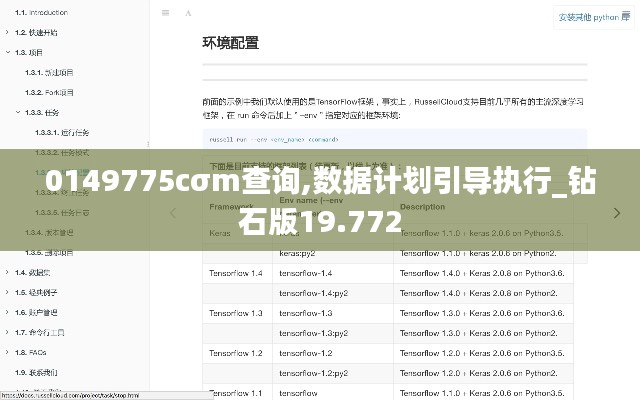Click the 'Tensorflow 1.1' framework cell
The image size is (640, 400).
click(238, 393)
